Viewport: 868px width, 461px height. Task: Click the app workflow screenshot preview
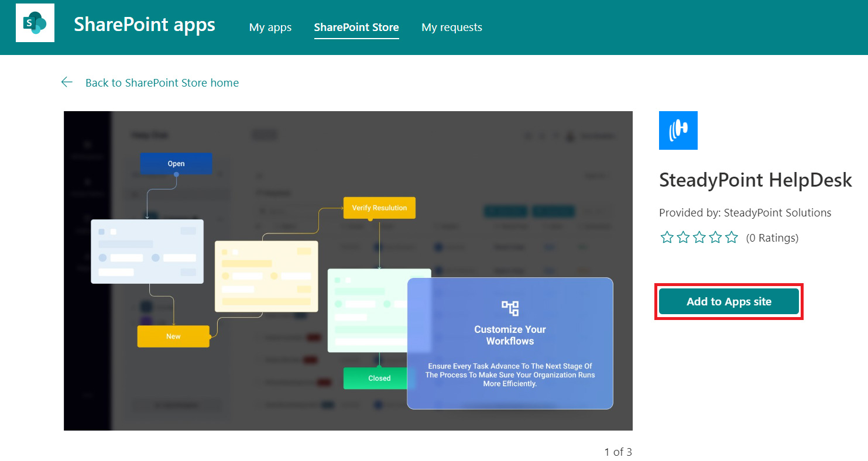(x=348, y=271)
